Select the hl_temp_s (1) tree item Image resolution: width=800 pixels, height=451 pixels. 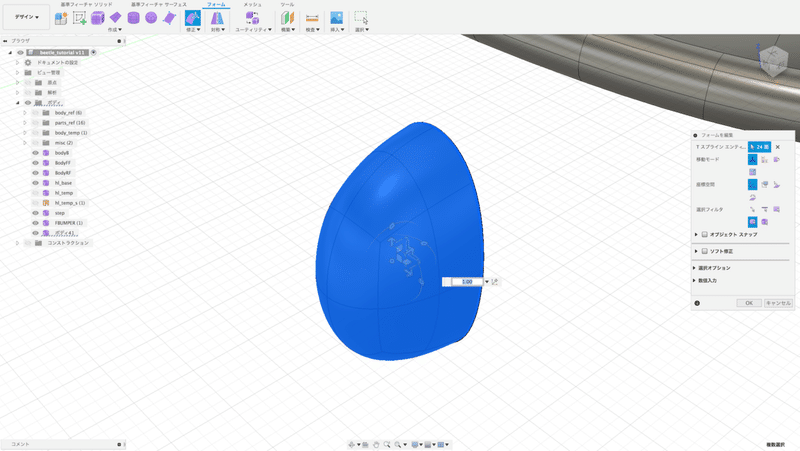(x=70, y=203)
